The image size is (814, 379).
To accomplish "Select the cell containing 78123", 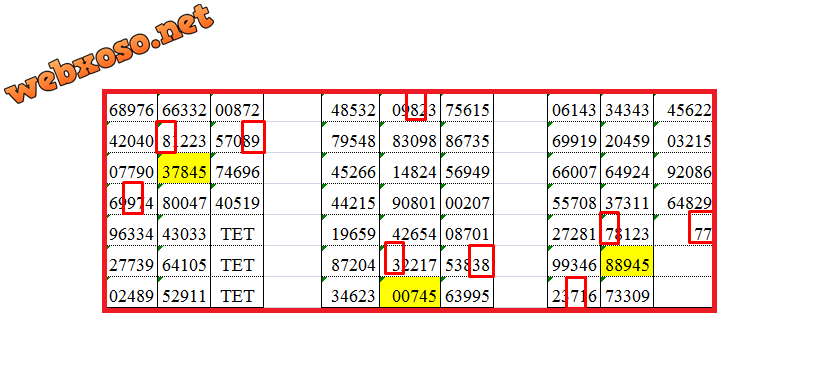I will [627, 231].
